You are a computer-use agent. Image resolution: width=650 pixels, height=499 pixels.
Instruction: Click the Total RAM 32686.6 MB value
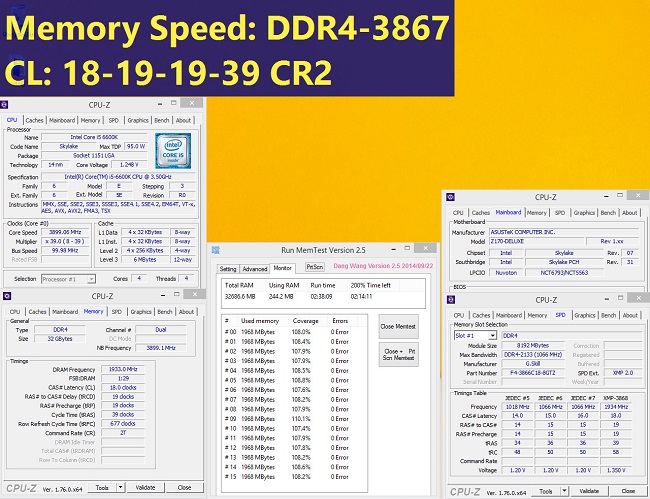click(x=240, y=297)
